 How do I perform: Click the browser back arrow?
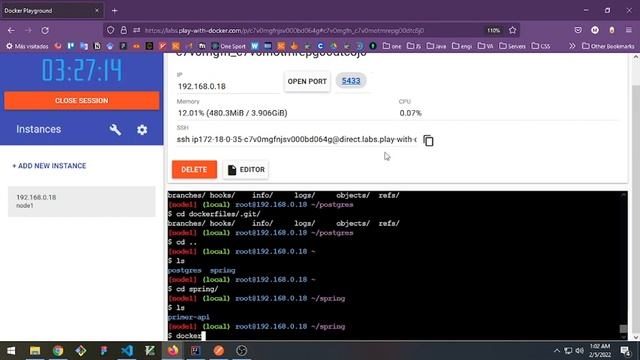point(11,30)
